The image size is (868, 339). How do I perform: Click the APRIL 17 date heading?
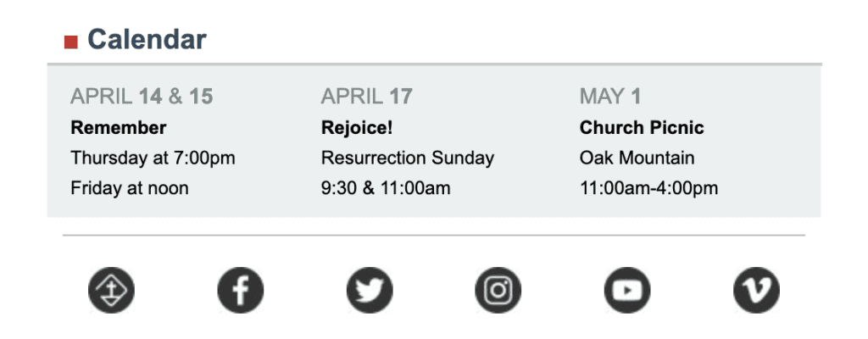(x=366, y=97)
